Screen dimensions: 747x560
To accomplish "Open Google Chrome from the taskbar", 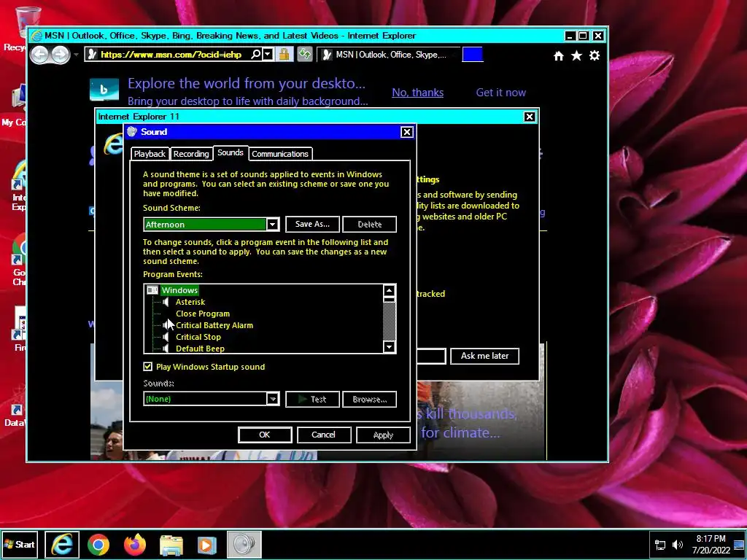I will click(98, 545).
